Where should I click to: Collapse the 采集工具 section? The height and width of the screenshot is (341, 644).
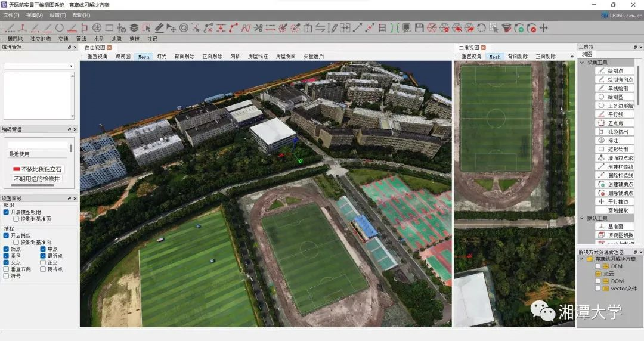[582, 62]
